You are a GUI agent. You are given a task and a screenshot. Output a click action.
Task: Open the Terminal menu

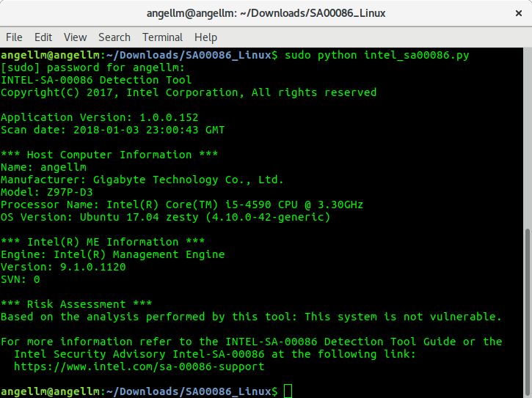pyautogui.click(x=162, y=37)
